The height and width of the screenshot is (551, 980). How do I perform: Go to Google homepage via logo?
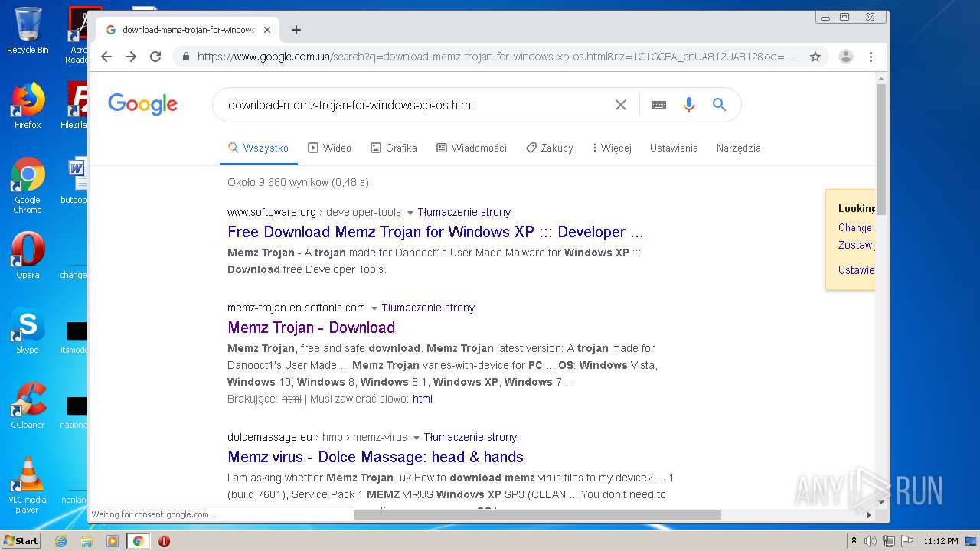tap(142, 104)
